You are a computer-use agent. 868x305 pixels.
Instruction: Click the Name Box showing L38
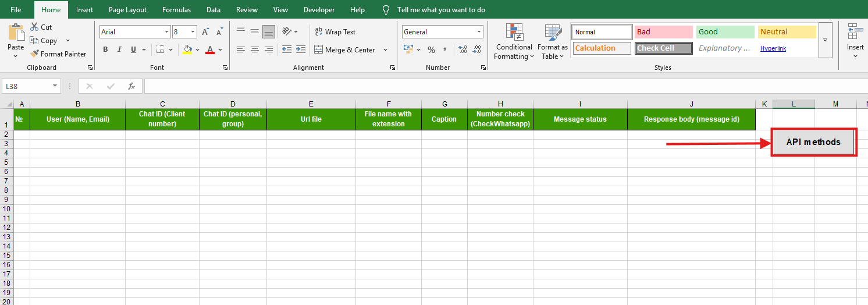click(27, 86)
